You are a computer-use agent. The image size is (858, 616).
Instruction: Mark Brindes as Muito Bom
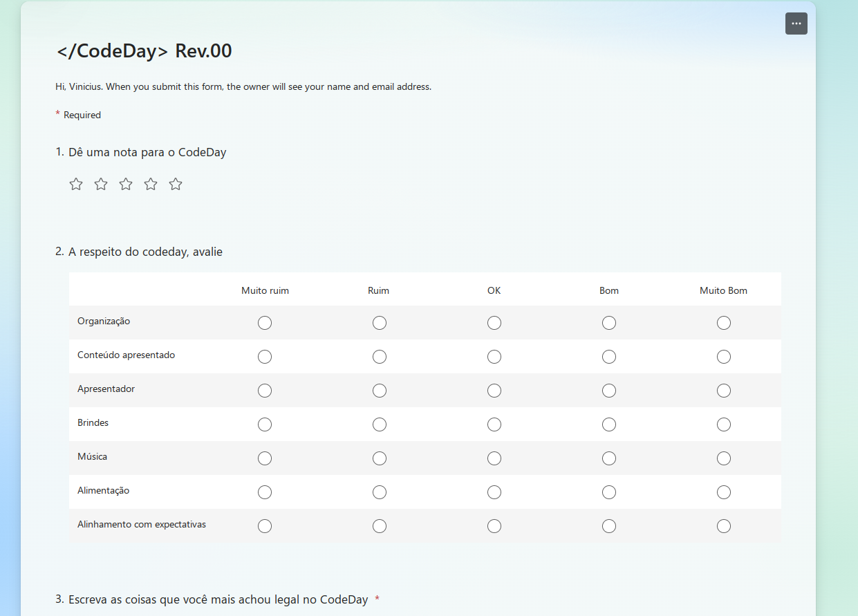[724, 424]
